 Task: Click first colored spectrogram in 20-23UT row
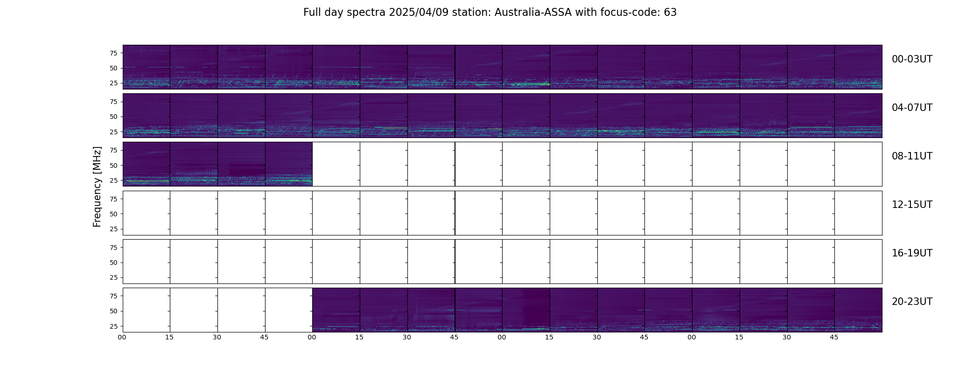(336, 310)
